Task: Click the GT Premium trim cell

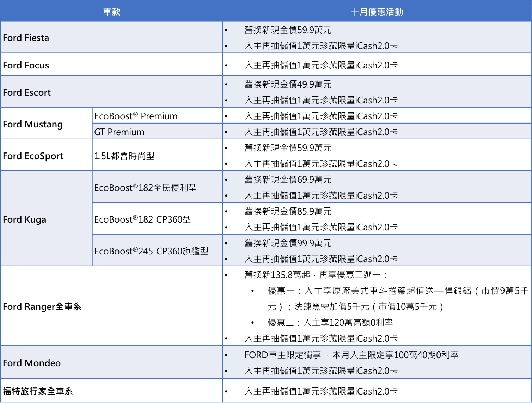Action: coord(157,132)
